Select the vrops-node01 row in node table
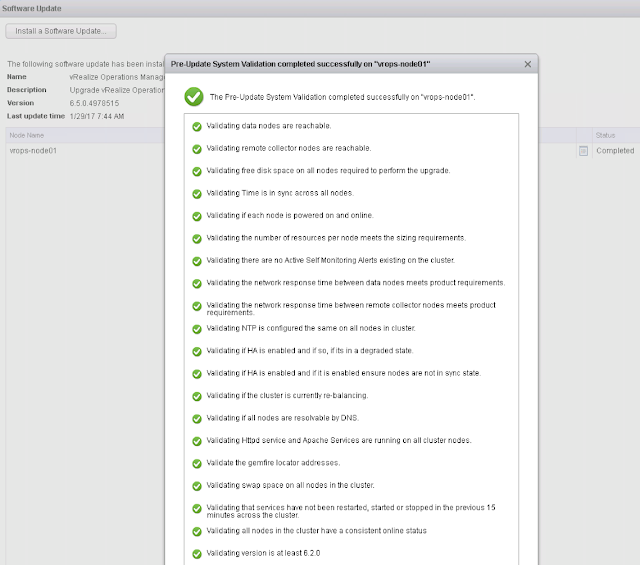This screenshot has width=640, height=565. pos(320,151)
